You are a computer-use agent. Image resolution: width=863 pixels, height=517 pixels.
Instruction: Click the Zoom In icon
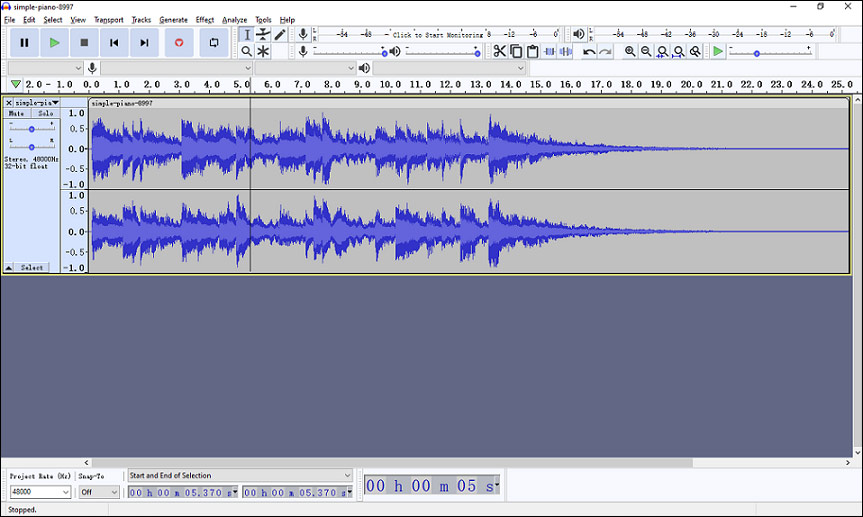(x=630, y=51)
